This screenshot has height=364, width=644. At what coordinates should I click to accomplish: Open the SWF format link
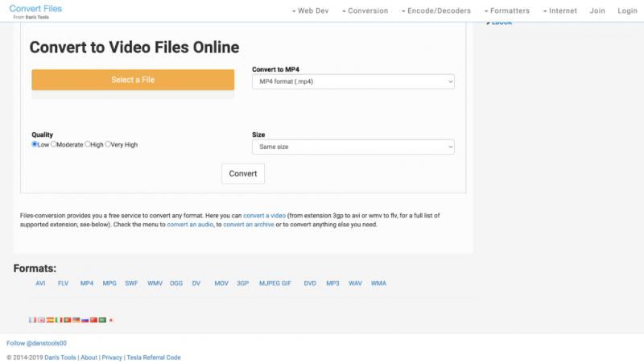pos(131,283)
